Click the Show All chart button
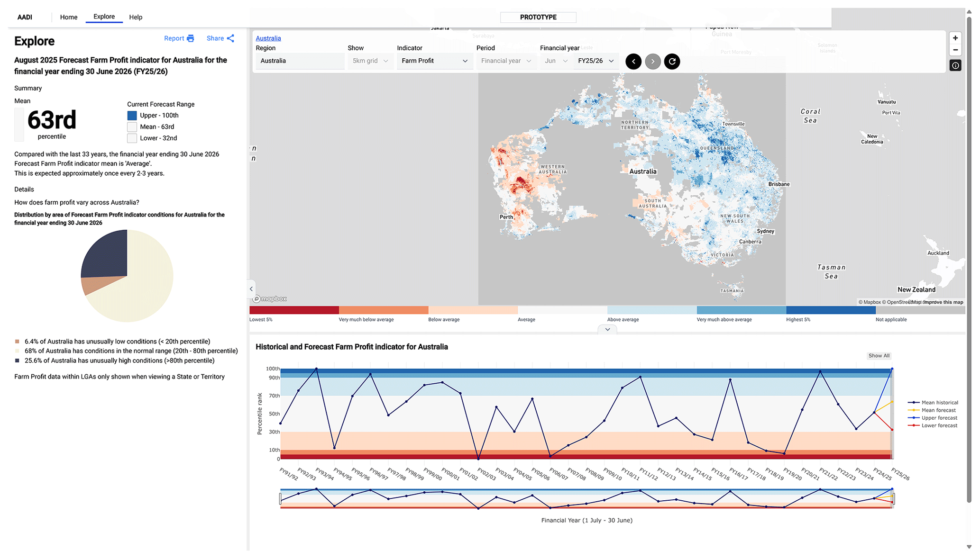The width and height of the screenshot is (980, 559). 879,356
